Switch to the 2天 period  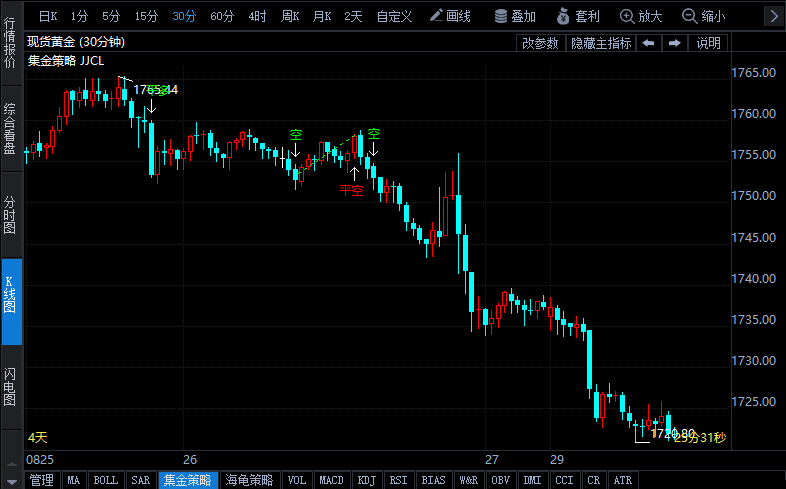point(353,17)
